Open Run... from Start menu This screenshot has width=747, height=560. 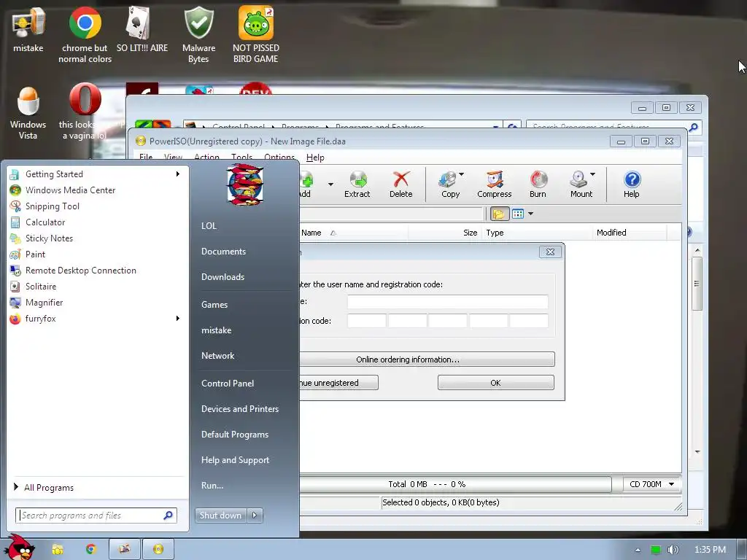click(x=212, y=486)
